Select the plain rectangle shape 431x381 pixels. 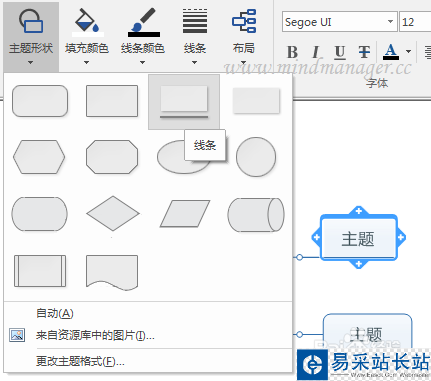click(112, 101)
